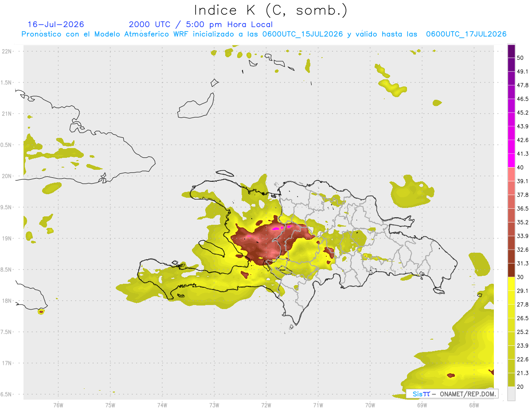
Task: Click the '72W' longitude axis label
Action: point(266,405)
